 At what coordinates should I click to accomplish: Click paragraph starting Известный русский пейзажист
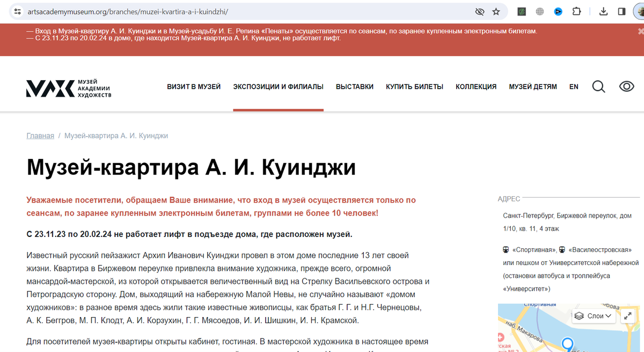[x=228, y=288]
